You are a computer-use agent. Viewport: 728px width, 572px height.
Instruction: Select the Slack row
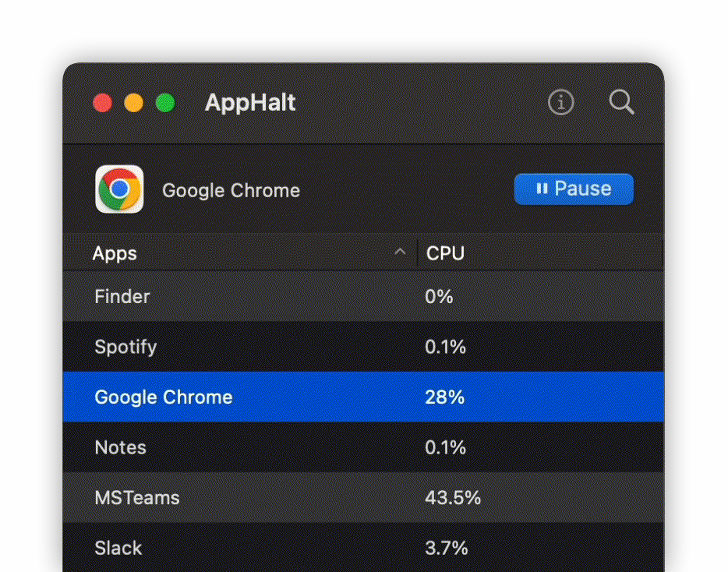(x=363, y=547)
